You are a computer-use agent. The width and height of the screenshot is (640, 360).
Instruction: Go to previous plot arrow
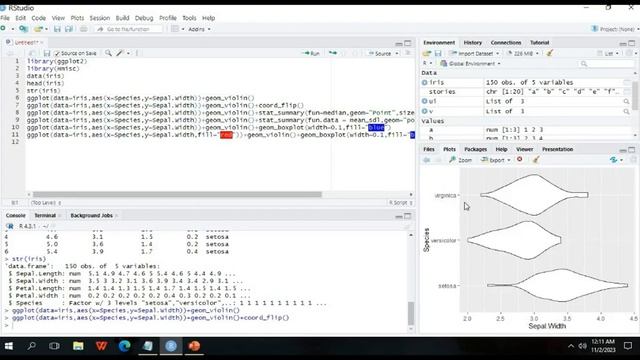tap(427, 160)
